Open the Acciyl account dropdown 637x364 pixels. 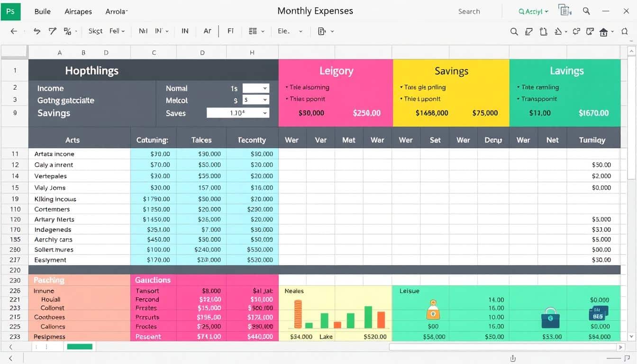[533, 11]
